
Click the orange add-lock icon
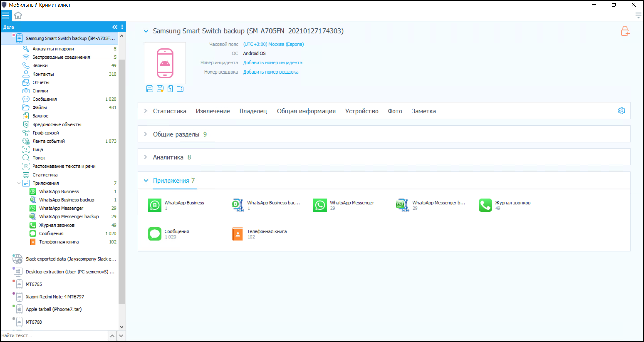(625, 31)
